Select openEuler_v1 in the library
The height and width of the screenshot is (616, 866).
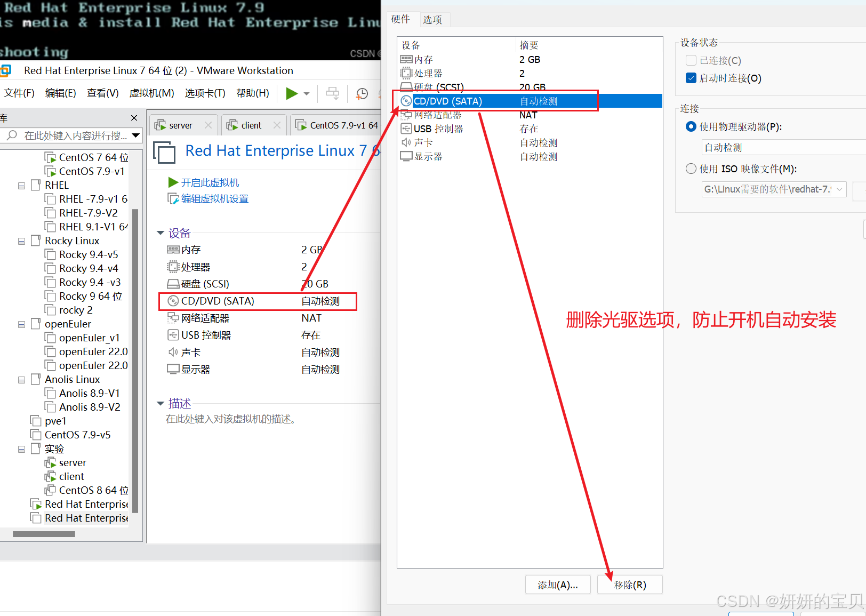(90, 338)
